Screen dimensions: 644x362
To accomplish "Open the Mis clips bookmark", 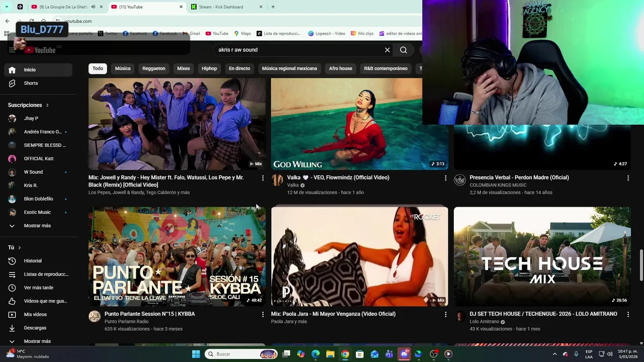I will click(362, 34).
